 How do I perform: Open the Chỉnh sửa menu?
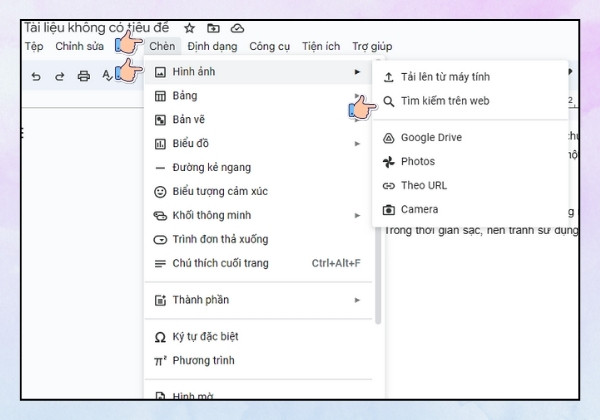(x=80, y=47)
